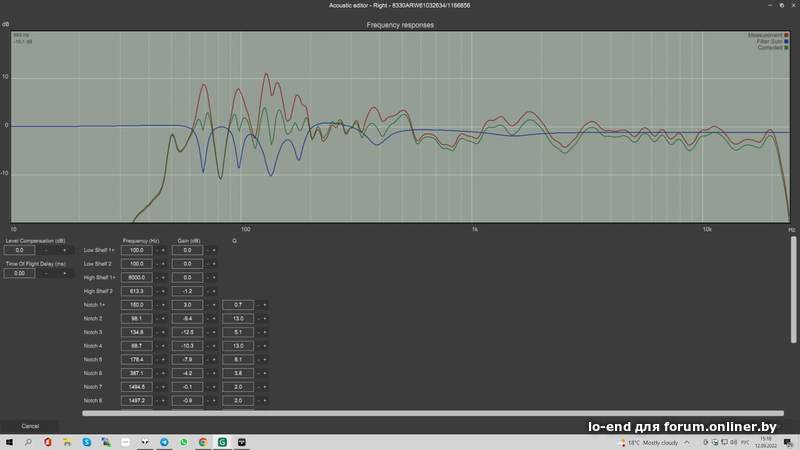The image size is (800, 450).
Task: Select the Notch 2 frequency field showing 98.1
Action: (136, 319)
